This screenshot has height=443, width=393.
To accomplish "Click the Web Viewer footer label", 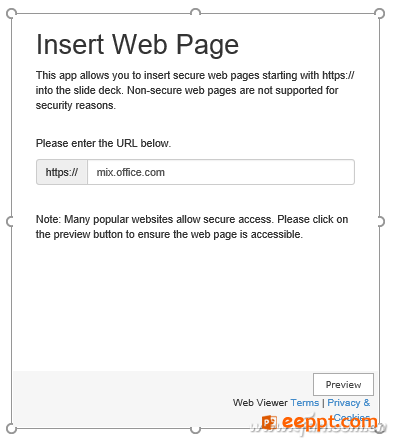I will point(260,403).
